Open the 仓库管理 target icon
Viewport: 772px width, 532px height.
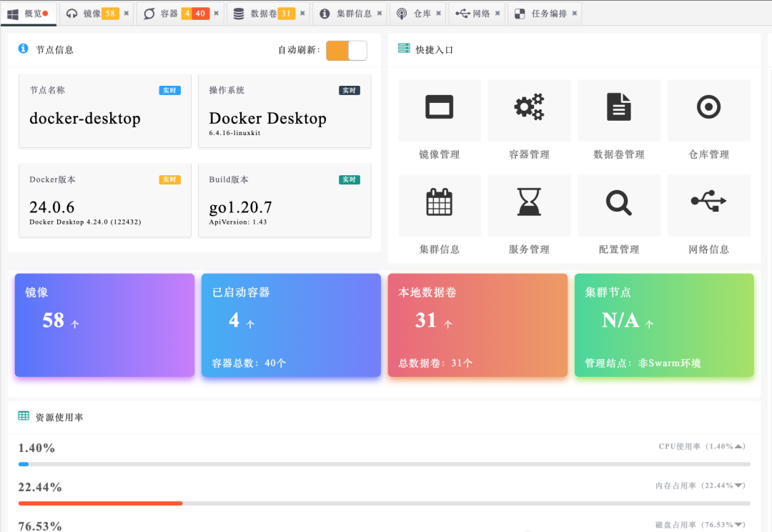pyautogui.click(x=709, y=107)
